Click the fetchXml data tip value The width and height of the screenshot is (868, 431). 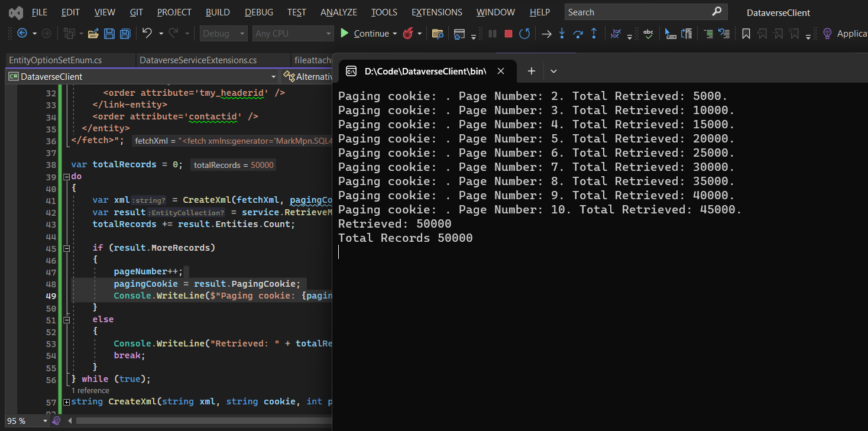click(234, 141)
